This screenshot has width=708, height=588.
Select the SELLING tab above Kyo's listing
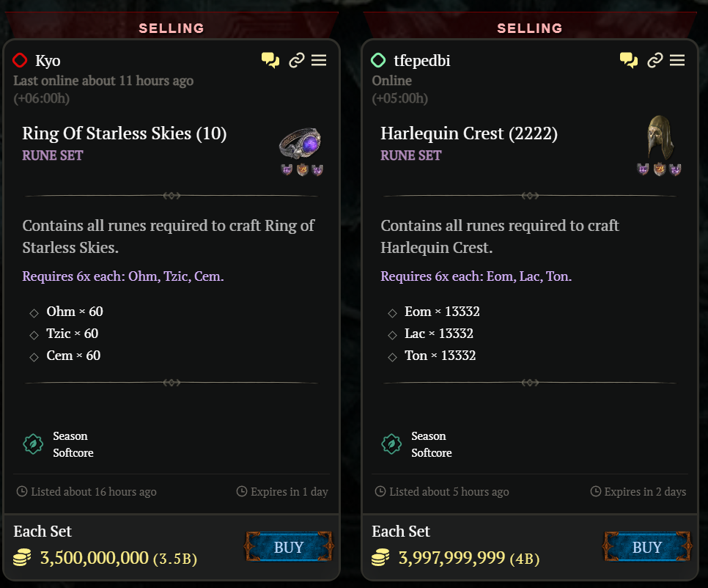[x=172, y=28]
